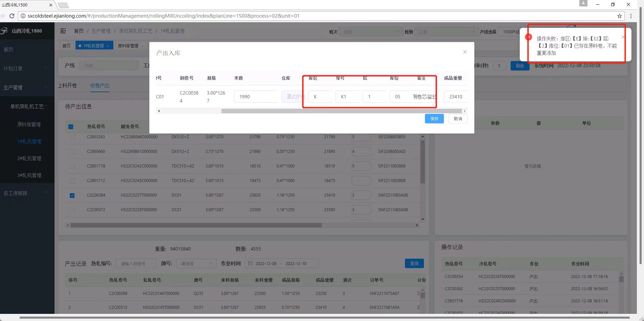Click the 取消 button in dialog
Image resolution: width=644 pixels, height=321 pixels.
coord(458,119)
